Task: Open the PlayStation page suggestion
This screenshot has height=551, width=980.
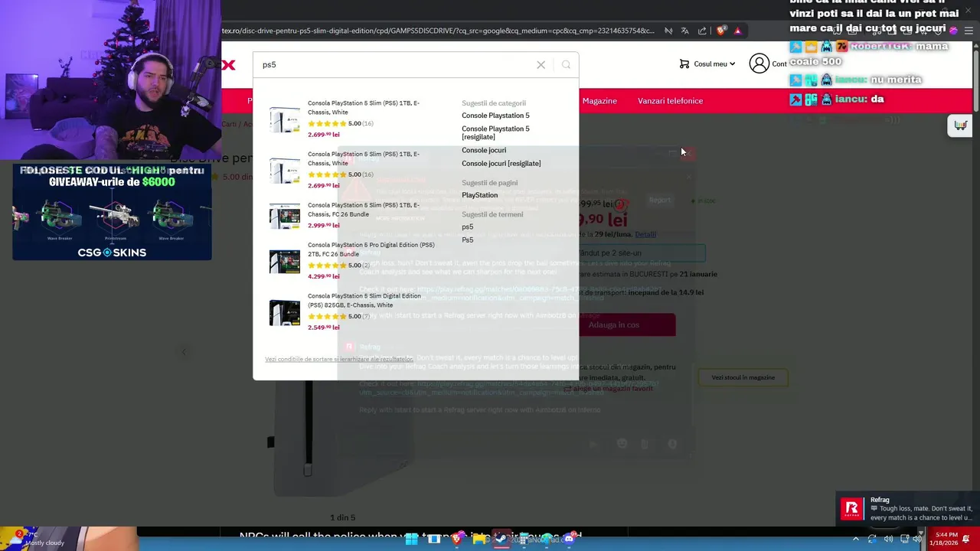Action: click(479, 195)
